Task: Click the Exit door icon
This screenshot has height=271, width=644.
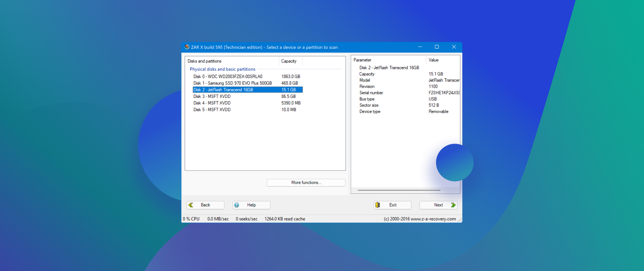Action: (378, 205)
